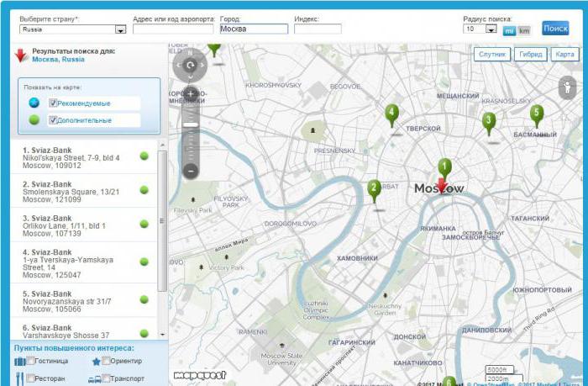Open street view pegman control
The height and width of the screenshot is (386, 588).
(x=567, y=87)
